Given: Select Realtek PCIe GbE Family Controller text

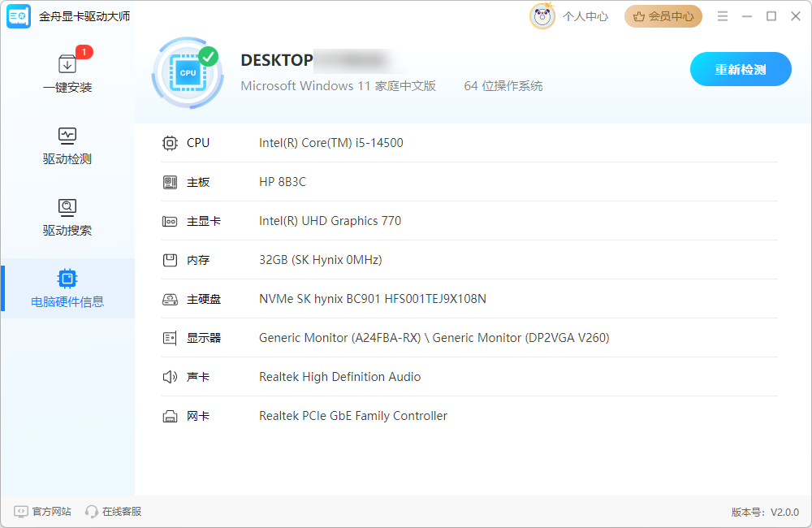Looking at the screenshot, I should 353,416.
